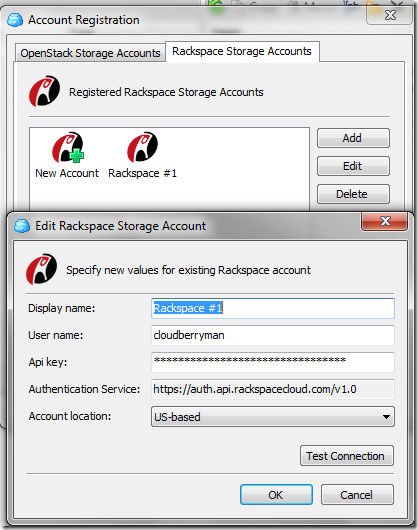418x530 pixels.
Task: Select the Rackspace #1 account icon
Action: pos(142,147)
